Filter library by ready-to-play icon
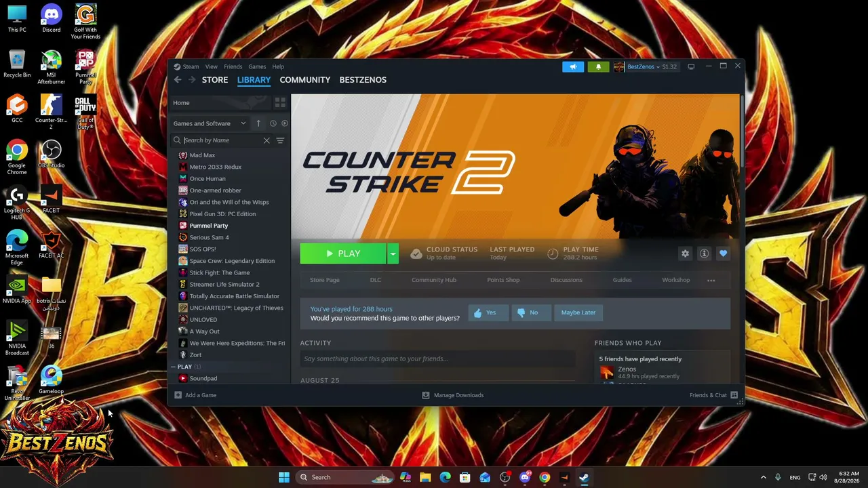 click(285, 123)
